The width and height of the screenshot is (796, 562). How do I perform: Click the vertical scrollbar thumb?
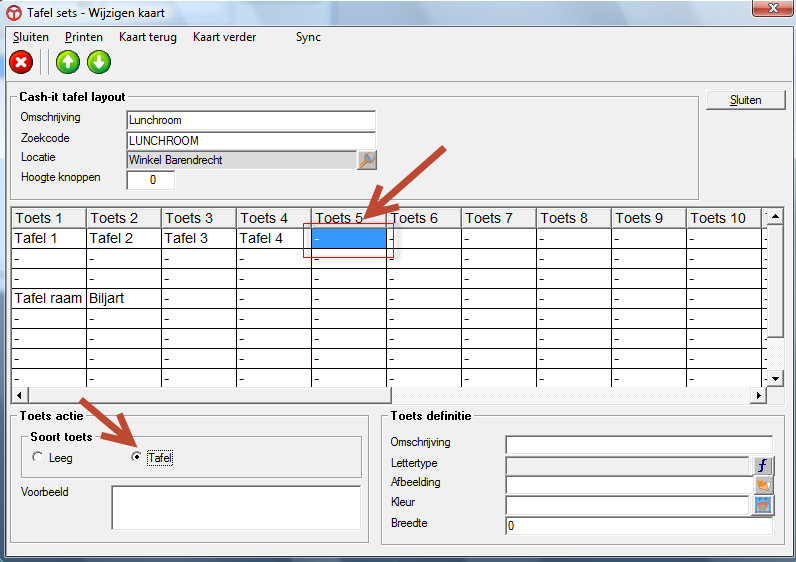point(775,281)
